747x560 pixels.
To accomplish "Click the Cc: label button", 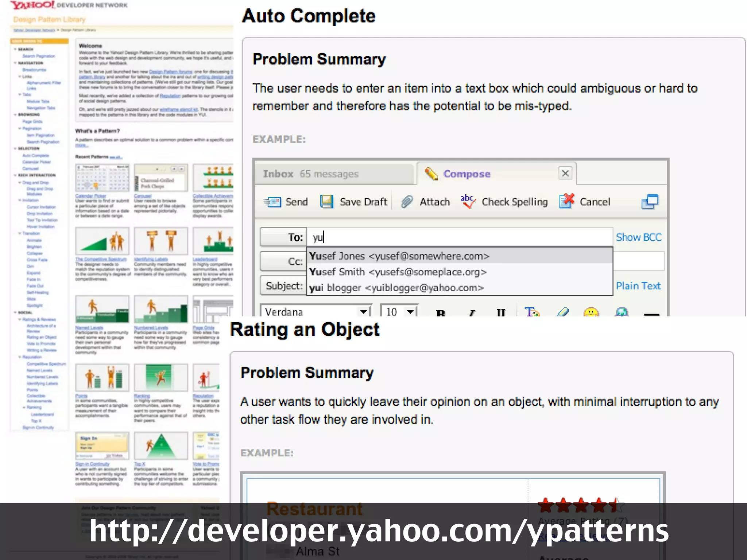I will 283,261.
